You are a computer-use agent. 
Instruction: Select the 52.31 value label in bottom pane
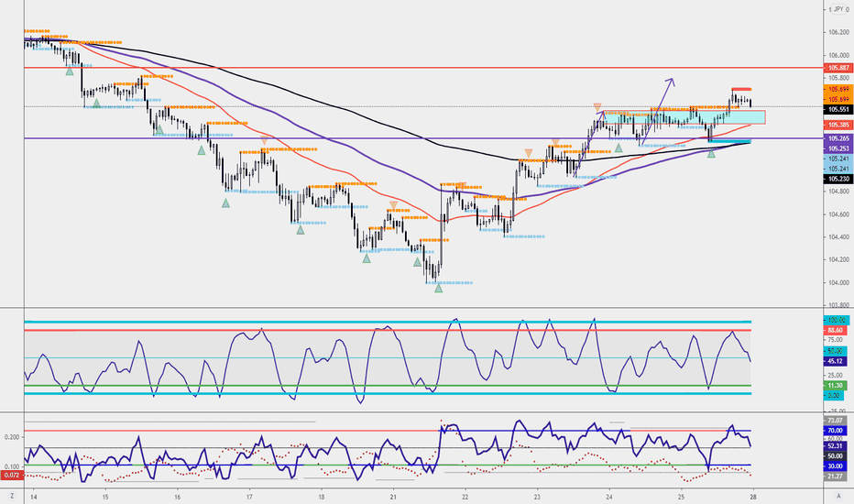[x=836, y=445]
